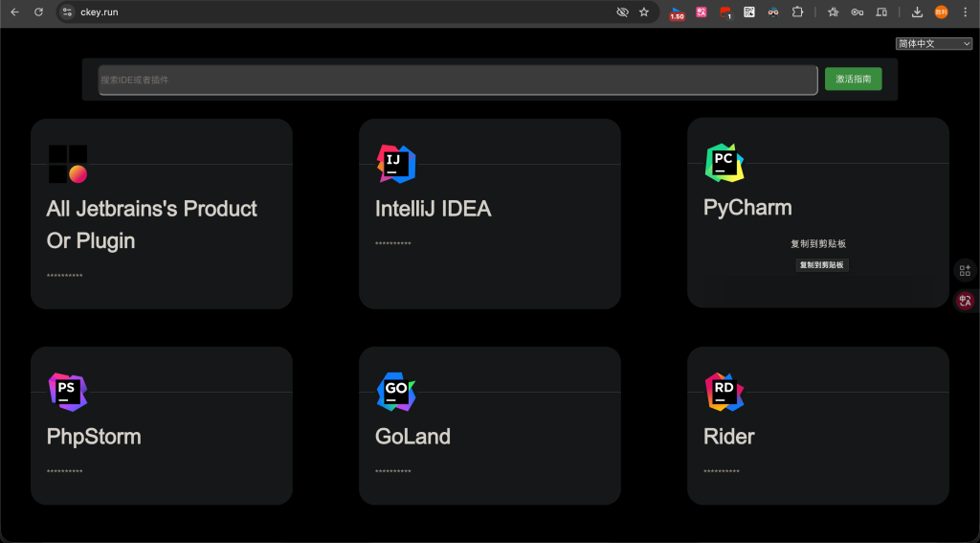Click the green 激活指南 button
Viewport: 980px width, 543px height.
coord(853,79)
